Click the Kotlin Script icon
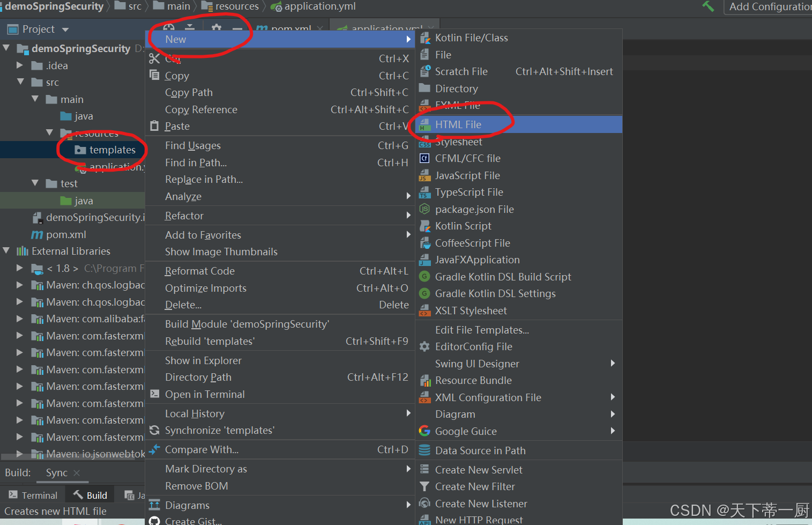Image resolution: width=812 pixels, height=525 pixels. click(425, 226)
